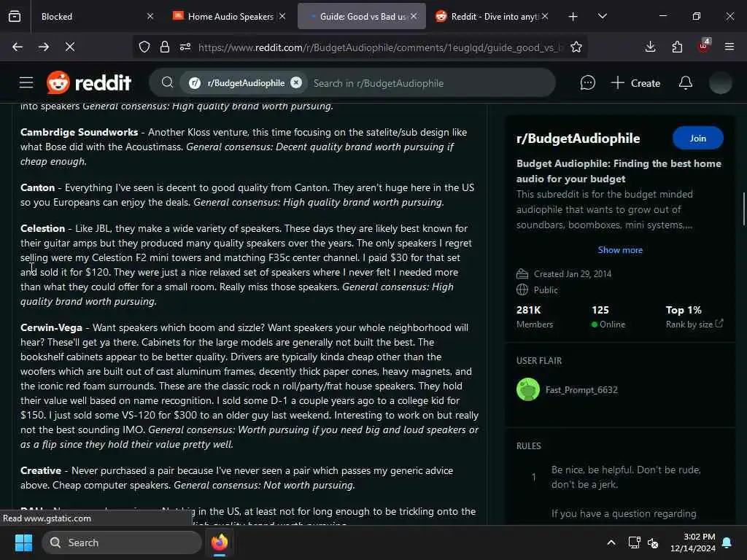Go forward one page
The width and height of the screenshot is (747, 560).
point(43,47)
